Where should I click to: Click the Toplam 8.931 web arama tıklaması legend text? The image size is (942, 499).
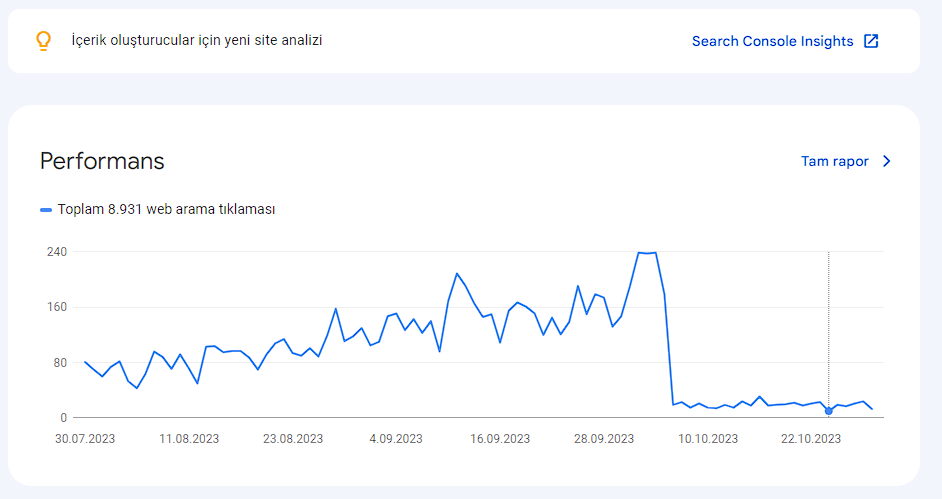[x=166, y=209]
